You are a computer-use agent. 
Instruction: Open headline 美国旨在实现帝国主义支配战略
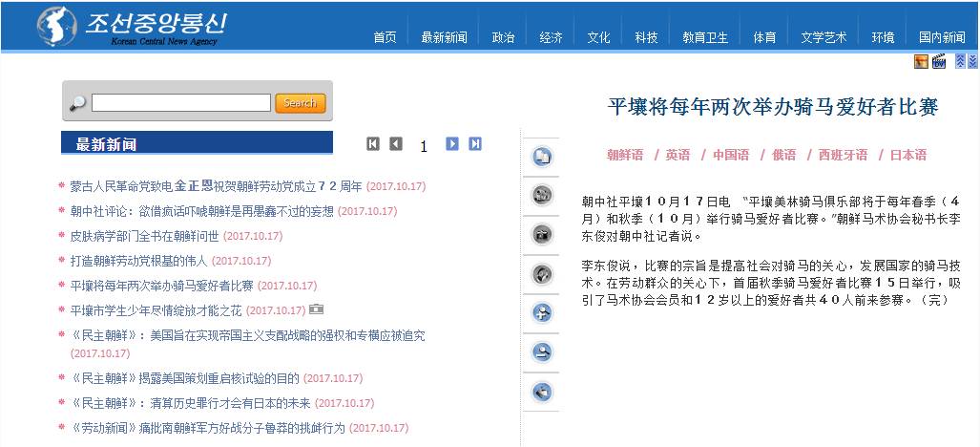click(247, 335)
